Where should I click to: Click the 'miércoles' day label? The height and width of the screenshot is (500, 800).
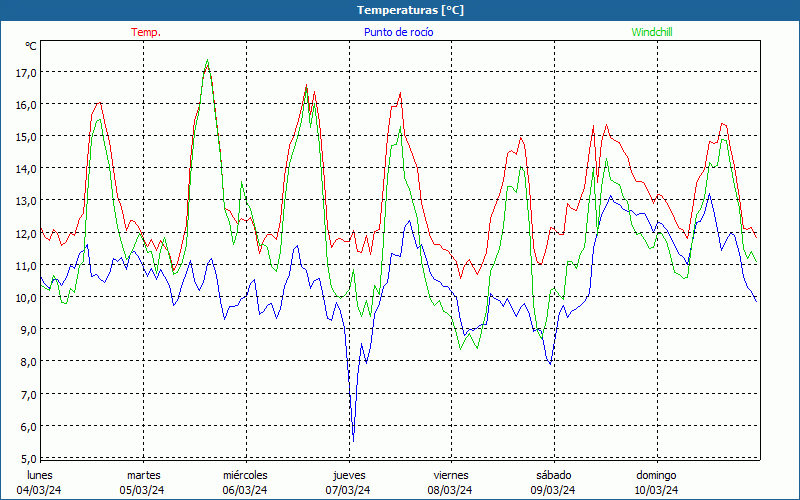[x=245, y=475]
